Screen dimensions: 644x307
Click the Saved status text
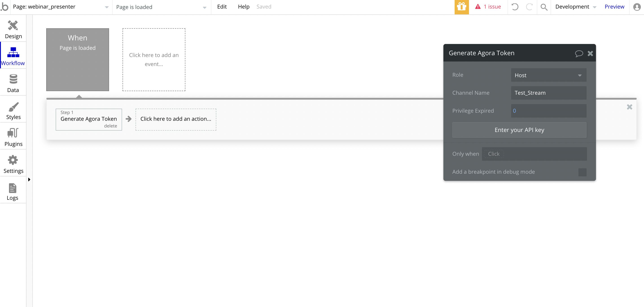(x=264, y=7)
